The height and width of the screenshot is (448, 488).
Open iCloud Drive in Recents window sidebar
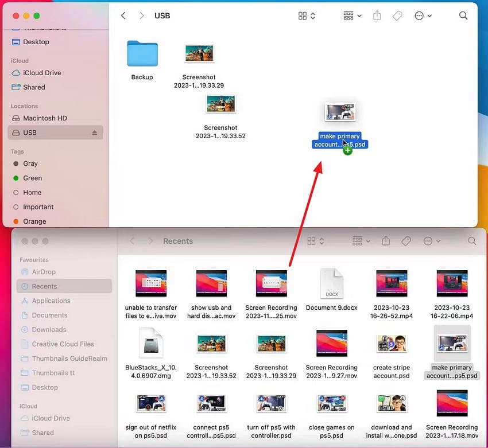click(64, 419)
